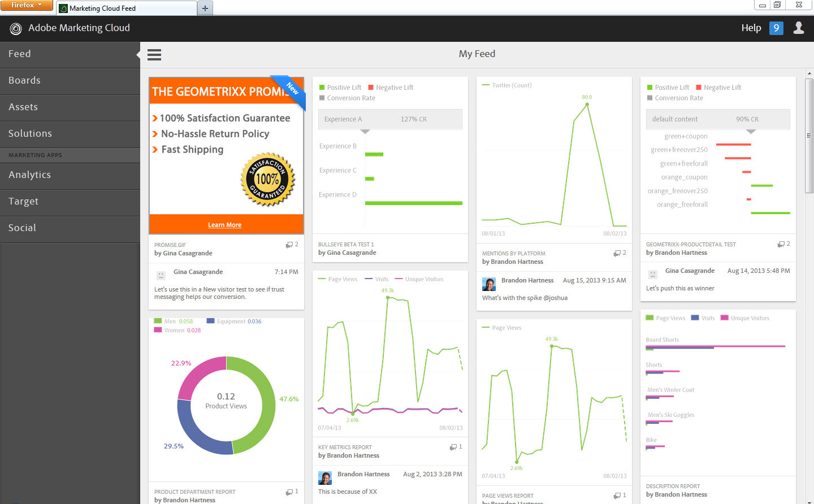Open the notifications badge showing 9
This screenshot has width=814, height=504.
pos(776,28)
